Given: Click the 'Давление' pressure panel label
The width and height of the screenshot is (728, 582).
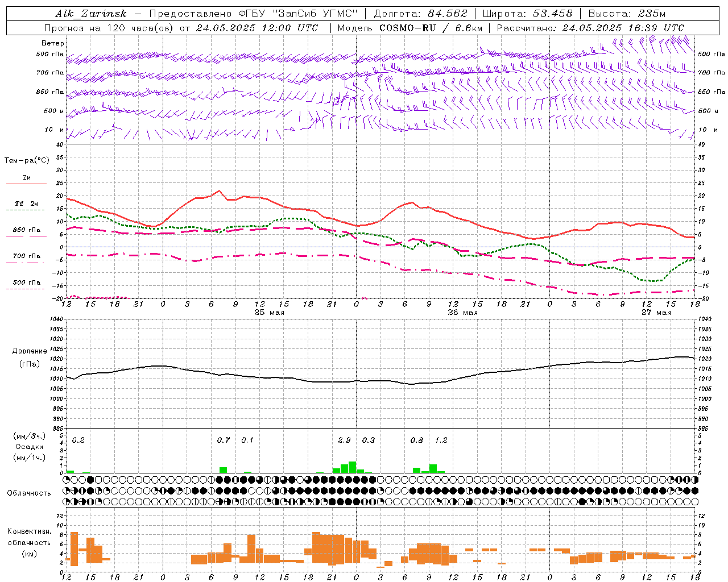Looking at the screenshot, I should (29, 351).
